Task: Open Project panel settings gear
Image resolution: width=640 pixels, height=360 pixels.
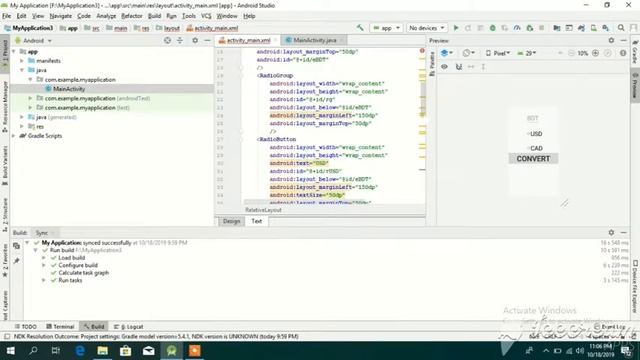Action: point(195,40)
